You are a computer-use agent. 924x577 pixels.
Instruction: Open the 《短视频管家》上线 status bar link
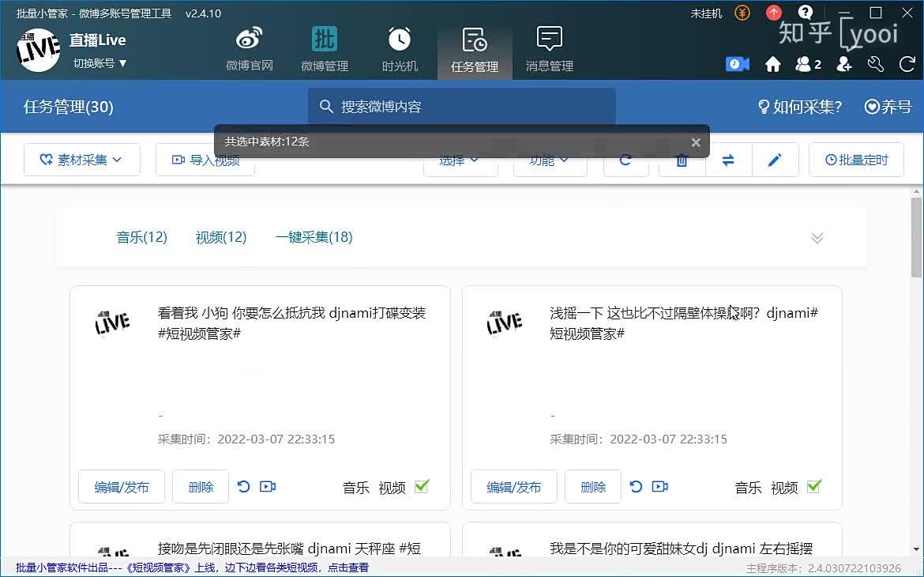click(192, 568)
